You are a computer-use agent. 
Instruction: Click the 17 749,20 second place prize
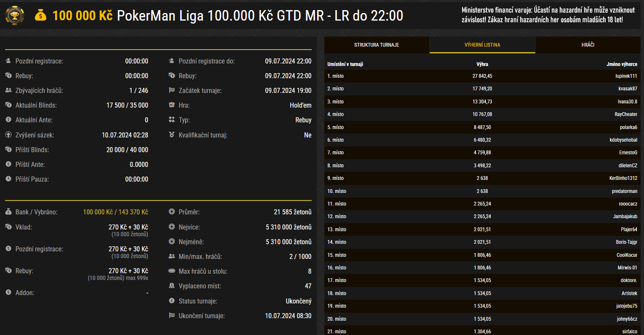(x=482, y=89)
